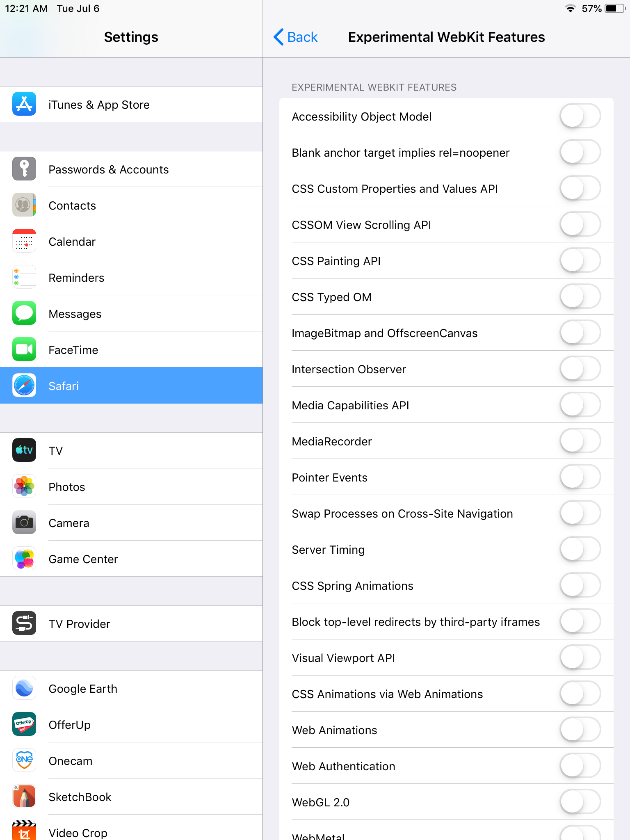The width and height of the screenshot is (630, 840).
Task: Tap the Reminders row label
Action: [76, 278]
